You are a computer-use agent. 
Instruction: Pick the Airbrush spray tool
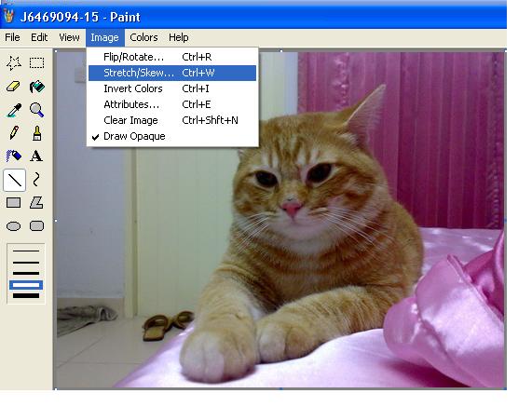click(14, 156)
